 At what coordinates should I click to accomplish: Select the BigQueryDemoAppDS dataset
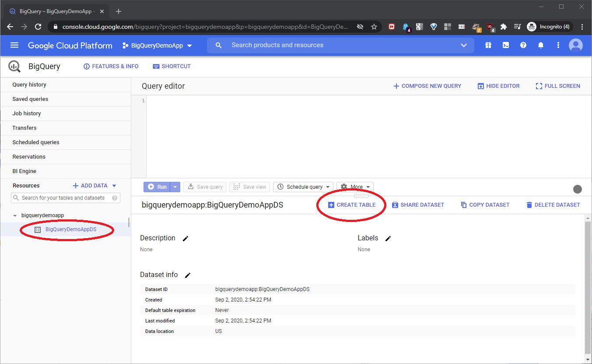click(71, 230)
